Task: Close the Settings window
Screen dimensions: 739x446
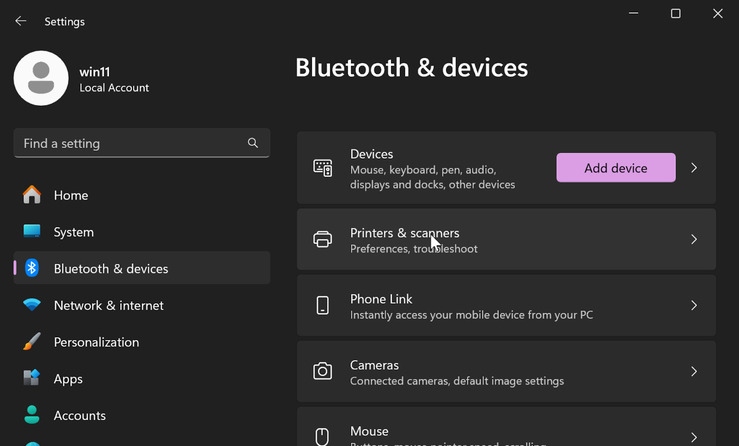Action: pos(717,13)
